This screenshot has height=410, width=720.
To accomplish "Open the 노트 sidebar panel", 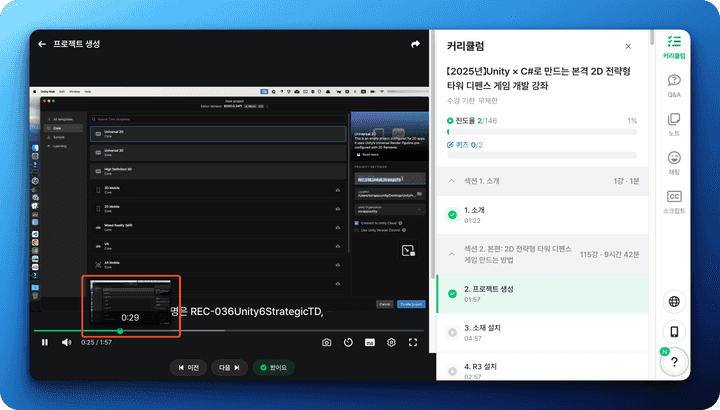I will coord(674,124).
